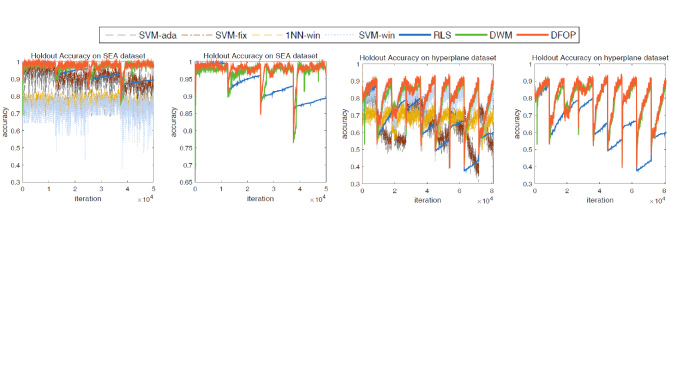Click the 0.75 y-axis tick label
Viewport: 677px width, 379px height.
coord(187,148)
